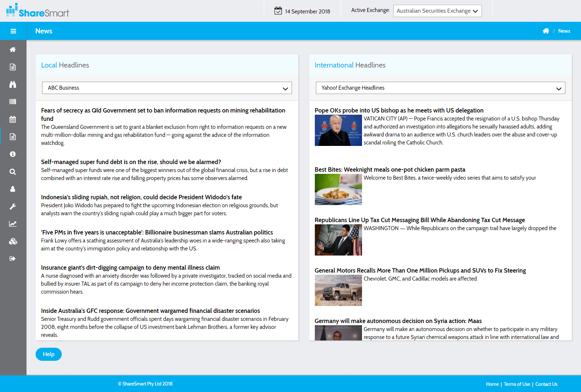
Task: Click the Germany Syria story thumbnail
Action: (x=338, y=333)
